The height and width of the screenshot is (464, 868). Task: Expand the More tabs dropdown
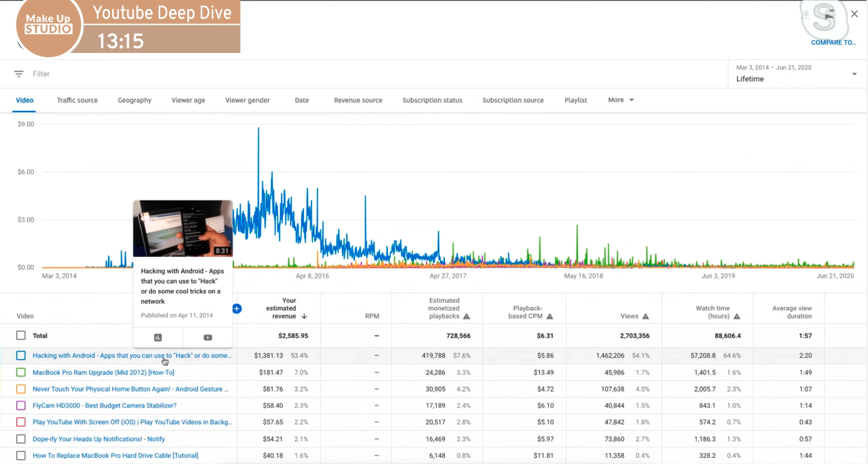pos(620,100)
